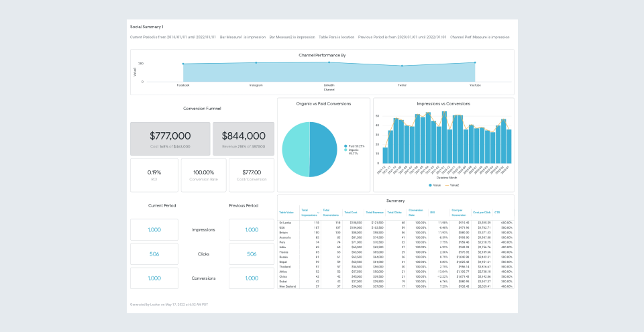
Task: Open the $844,000 Revenue tile
Action: coord(244,139)
